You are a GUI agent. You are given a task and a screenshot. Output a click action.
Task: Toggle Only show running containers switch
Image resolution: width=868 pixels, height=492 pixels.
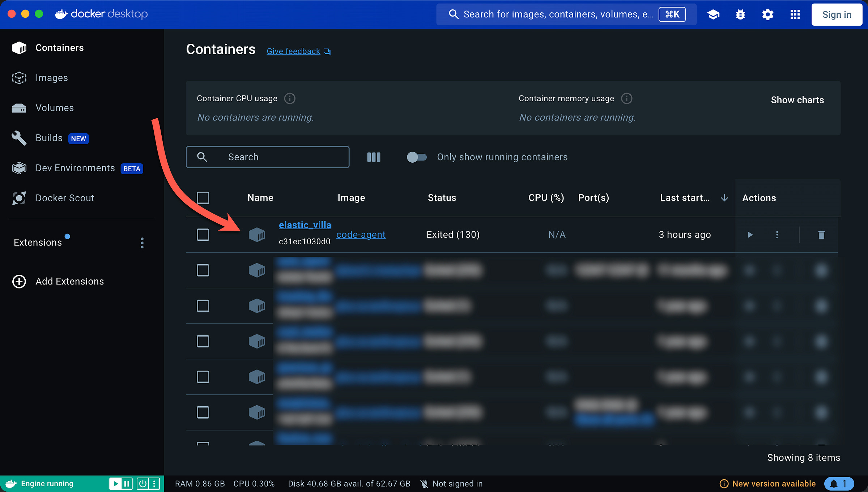coord(417,157)
